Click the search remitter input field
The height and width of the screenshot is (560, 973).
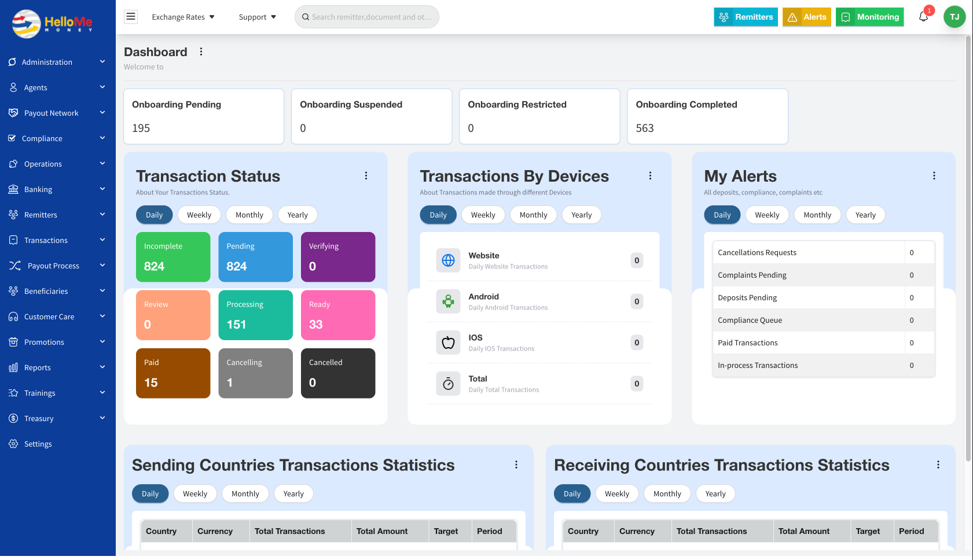pos(366,17)
